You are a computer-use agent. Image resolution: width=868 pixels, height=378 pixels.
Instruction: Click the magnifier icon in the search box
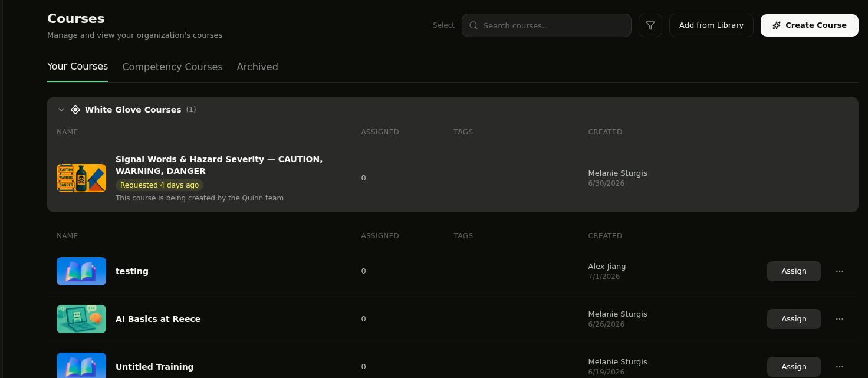[474, 25]
